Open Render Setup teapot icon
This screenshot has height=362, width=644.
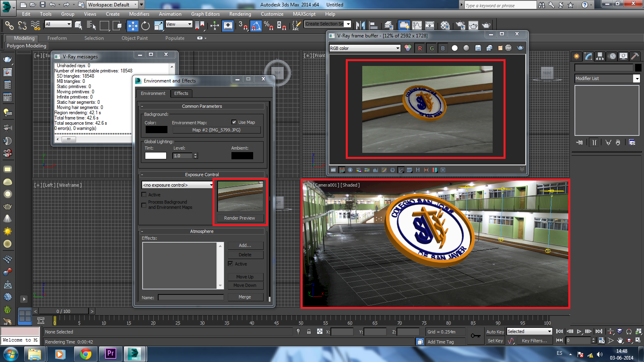pyautogui.click(x=460, y=25)
